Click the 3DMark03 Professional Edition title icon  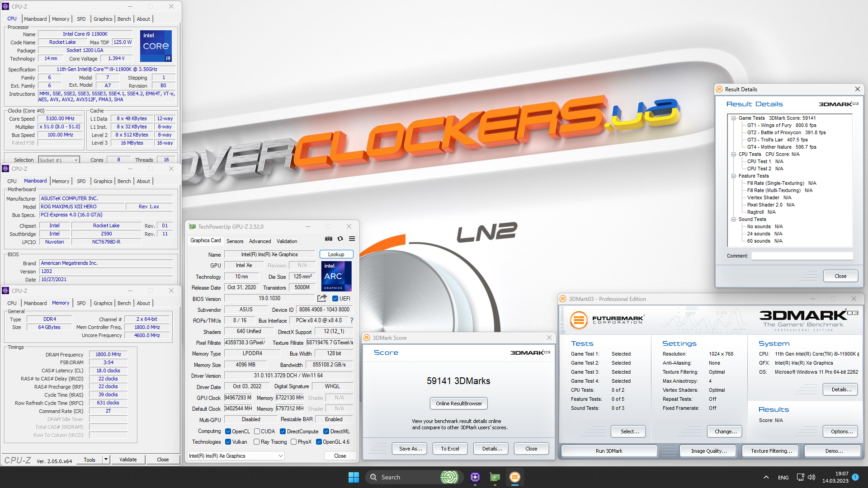point(563,299)
